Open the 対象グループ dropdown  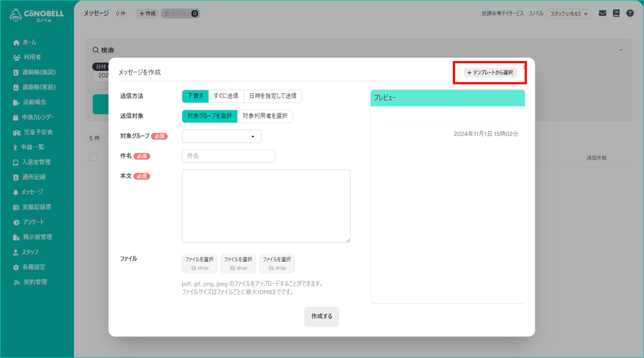click(222, 136)
